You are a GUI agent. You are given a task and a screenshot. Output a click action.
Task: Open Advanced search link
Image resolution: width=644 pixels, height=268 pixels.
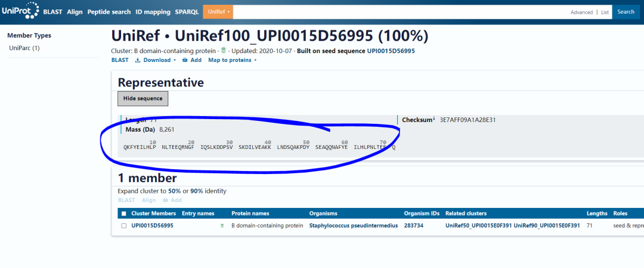click(581, 13)
